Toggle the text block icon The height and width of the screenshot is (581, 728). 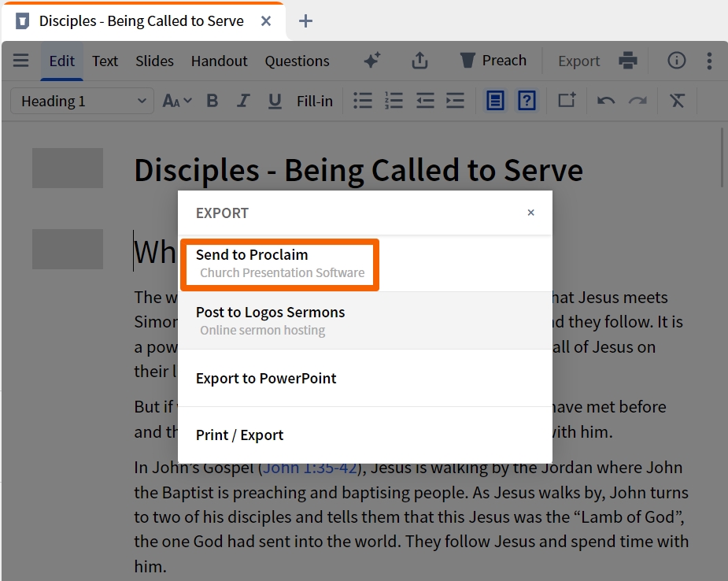[495, 100]
